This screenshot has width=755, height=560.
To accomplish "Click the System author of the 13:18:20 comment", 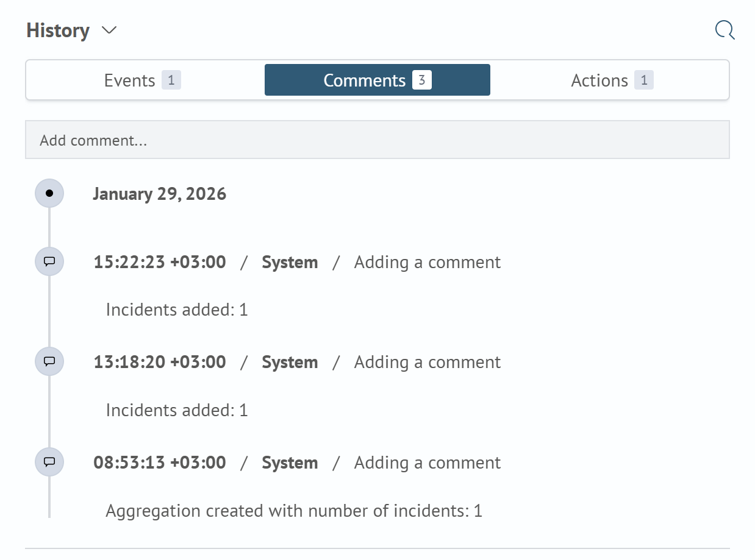I will pos(290,361).
